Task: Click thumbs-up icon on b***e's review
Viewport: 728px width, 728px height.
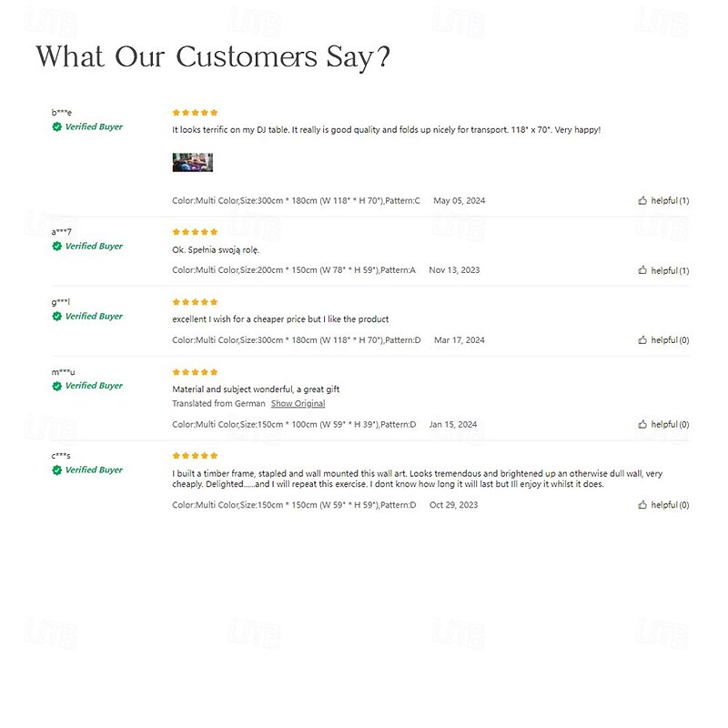Action: [x=642, y=200]
